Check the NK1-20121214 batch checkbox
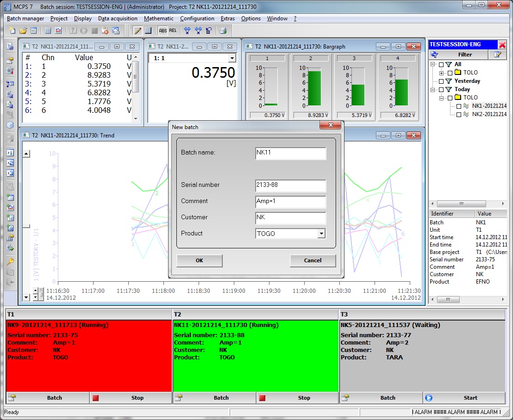The image size is (513, 420). [459, 106]
